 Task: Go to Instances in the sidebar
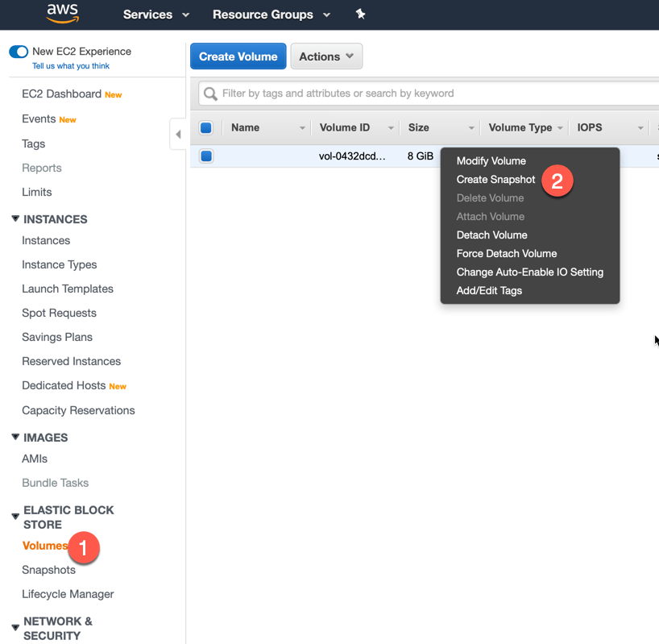(x=46, y=240)
